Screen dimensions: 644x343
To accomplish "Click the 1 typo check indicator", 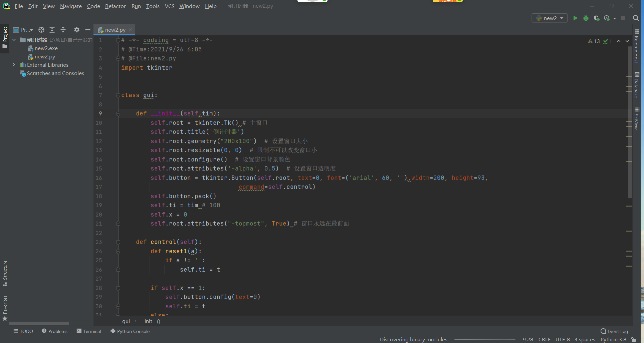I will (608, 41).
